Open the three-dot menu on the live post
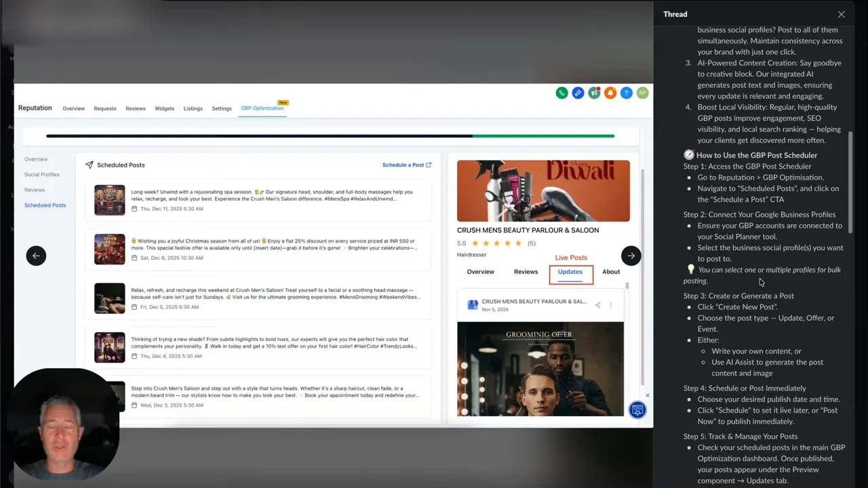 pyautogui.click(x=611, y=305)
